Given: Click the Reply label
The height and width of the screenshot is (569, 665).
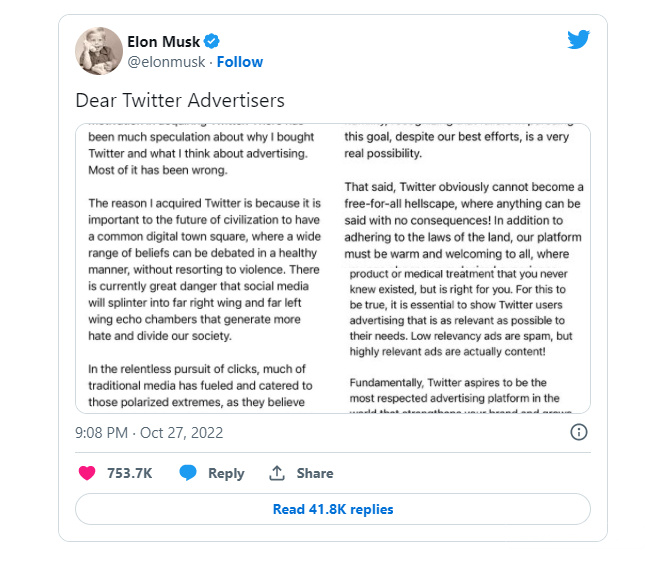Looking at the screenshot, I should pyautogui.click(x=226, y=473).
